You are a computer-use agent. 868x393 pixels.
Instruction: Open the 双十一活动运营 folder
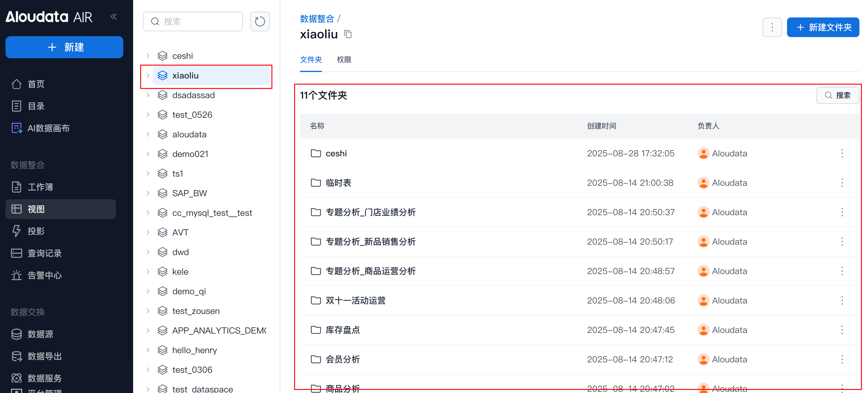coord(355,300)
